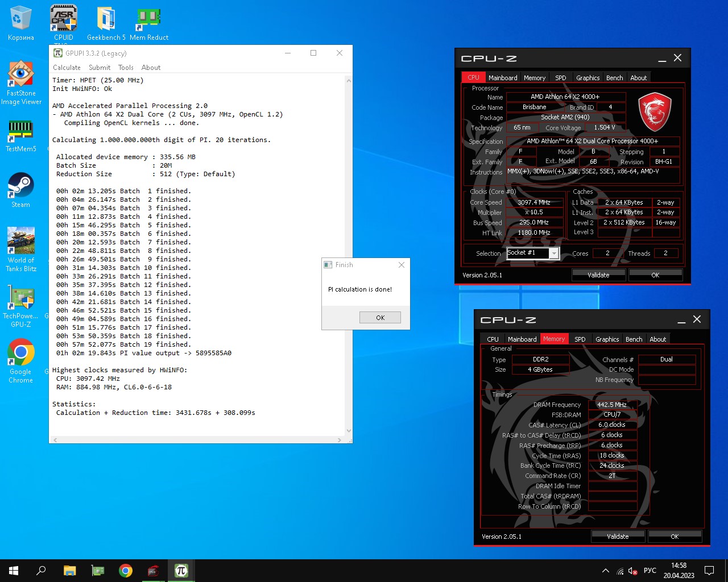Open the notification center icon

click(709, 571)
